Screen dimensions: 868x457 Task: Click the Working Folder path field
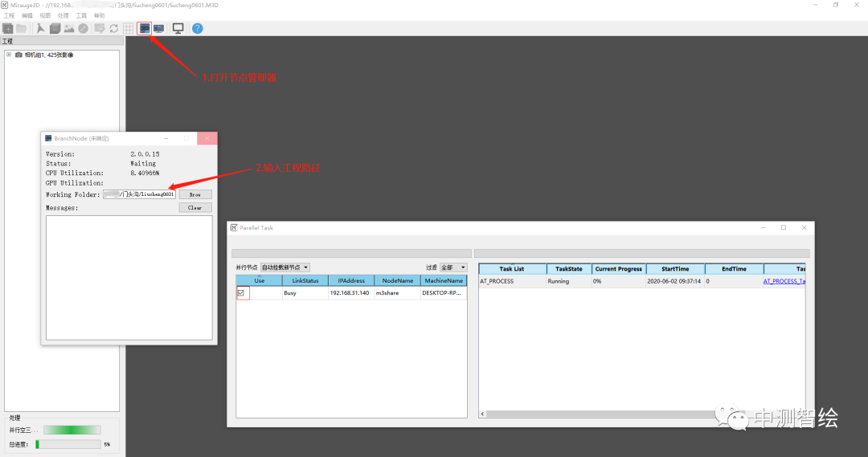pyautogui.click(x=139, y=194)
